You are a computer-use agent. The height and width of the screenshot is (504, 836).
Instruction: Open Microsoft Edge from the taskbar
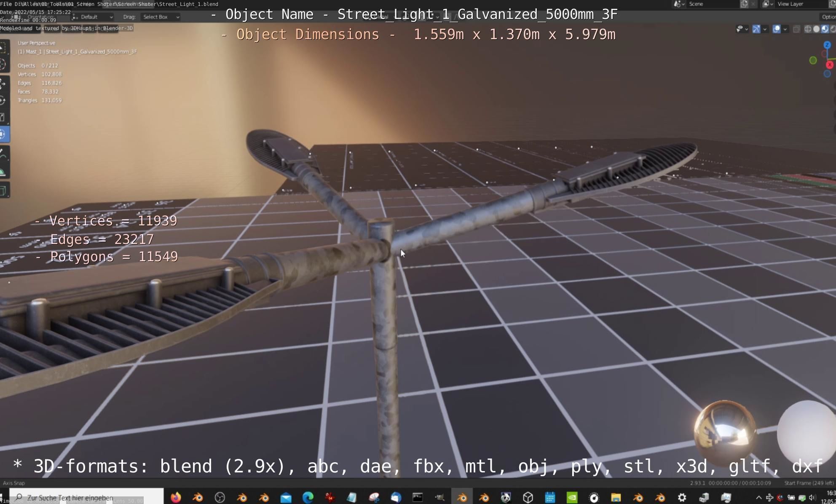pos(308,498)
